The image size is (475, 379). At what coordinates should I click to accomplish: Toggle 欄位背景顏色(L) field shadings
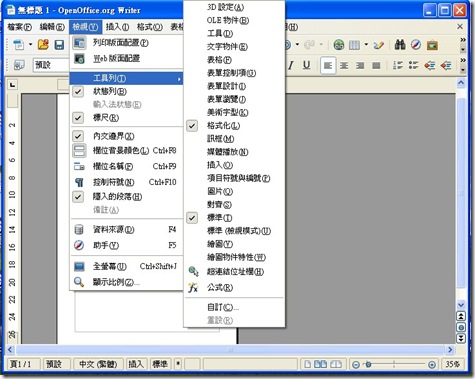[x=126, y=151]
